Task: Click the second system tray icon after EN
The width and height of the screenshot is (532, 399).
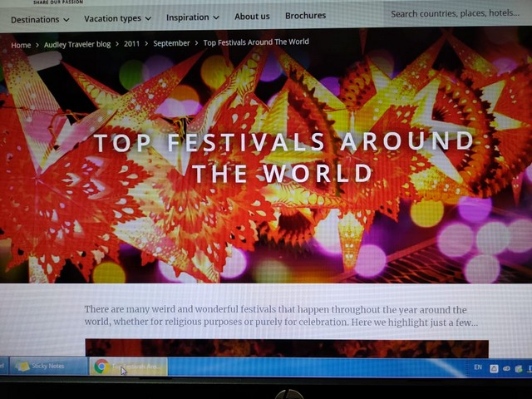Action: coord(506,367)
